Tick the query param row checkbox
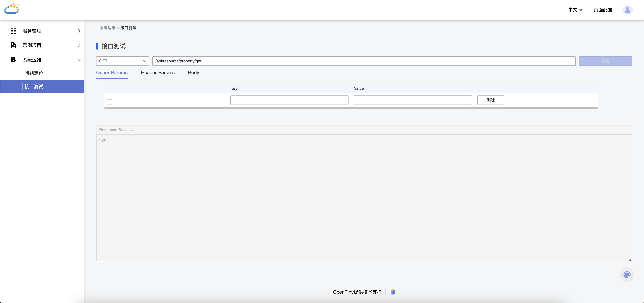Screen dimensions: 644x303 110,102
